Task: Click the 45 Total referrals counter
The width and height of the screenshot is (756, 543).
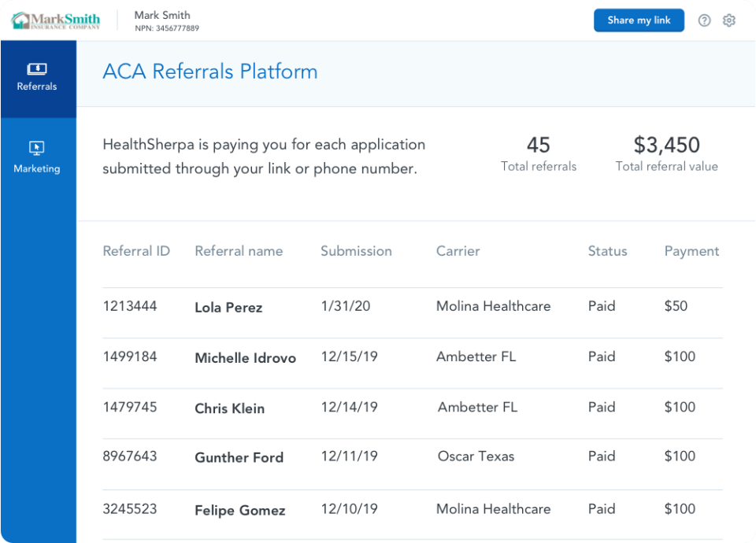Action: coord(539,153)
